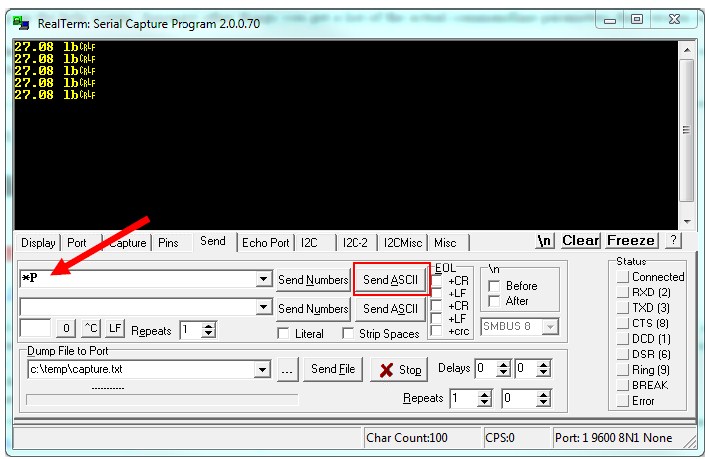Image resolution: width=705 pixels, height=459 pixels.
Task: Toggle the first +LF EOL checkbox
Action: [436, 293]
